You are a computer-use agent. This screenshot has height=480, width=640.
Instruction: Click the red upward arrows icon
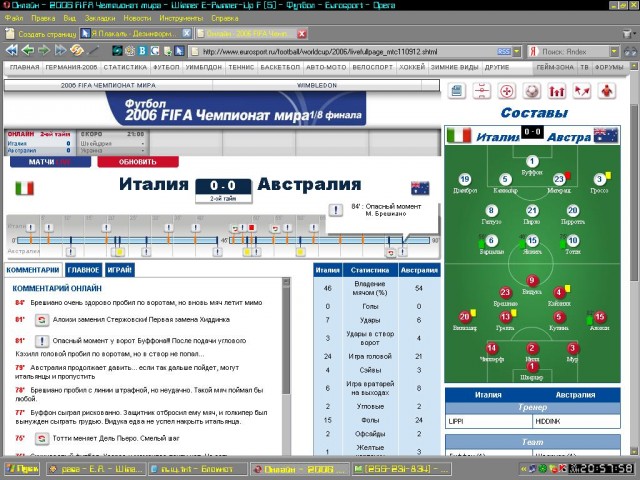click(557, 91)
